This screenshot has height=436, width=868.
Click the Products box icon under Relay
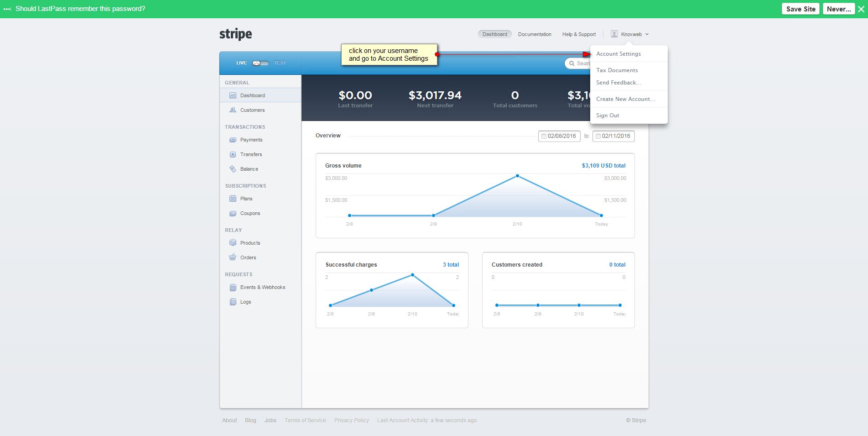point(233,243)
